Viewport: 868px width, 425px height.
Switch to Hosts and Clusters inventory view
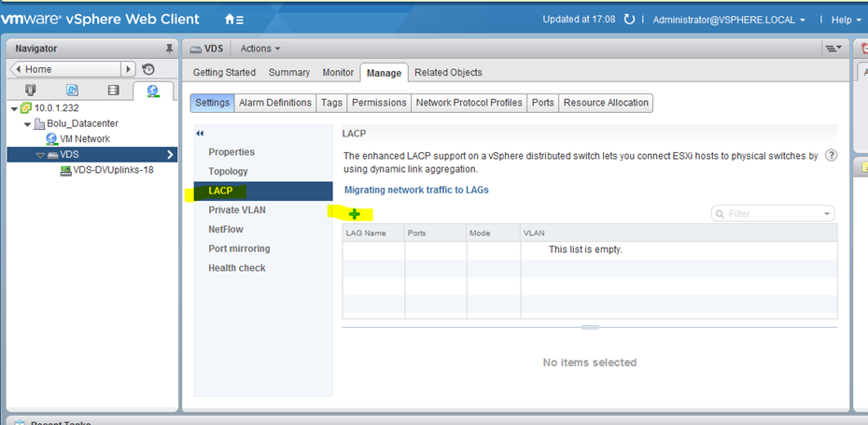click(x=31, y=90)
